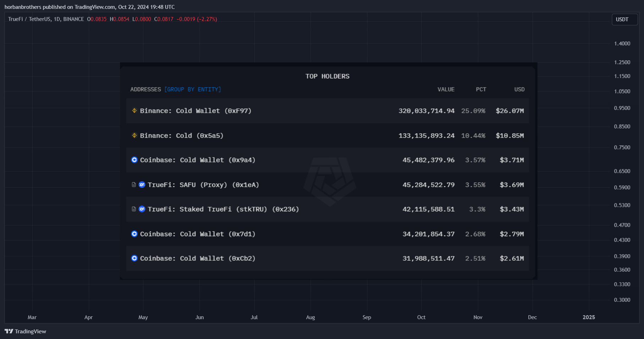
Task: Select the value 45,482,379.96
Action: click(429, 160)
